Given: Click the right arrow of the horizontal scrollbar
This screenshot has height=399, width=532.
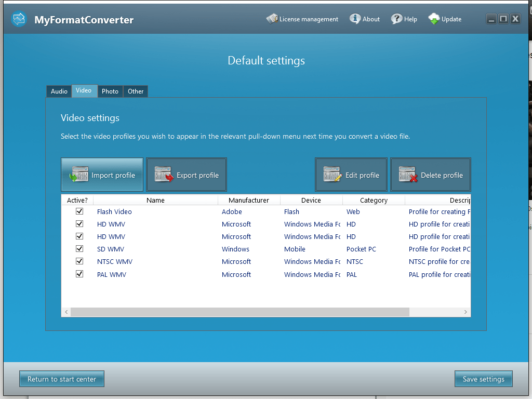Looking at the screenshot, I should (466, 312).
